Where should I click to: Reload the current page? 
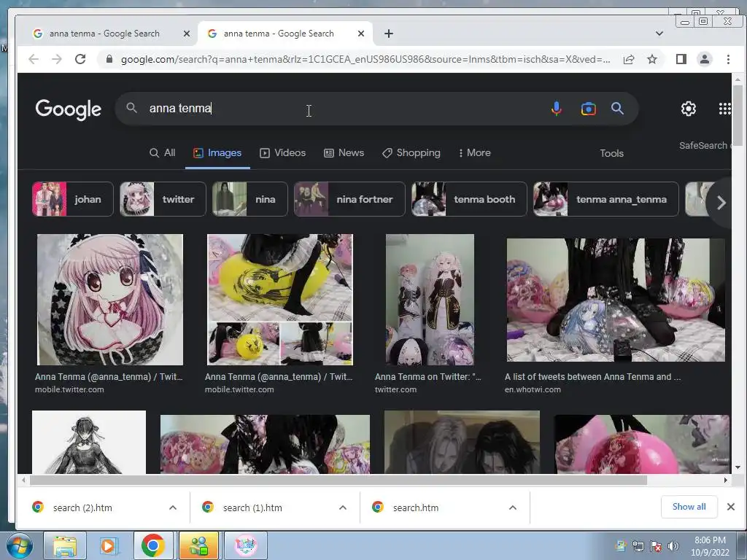coord(80,59)
